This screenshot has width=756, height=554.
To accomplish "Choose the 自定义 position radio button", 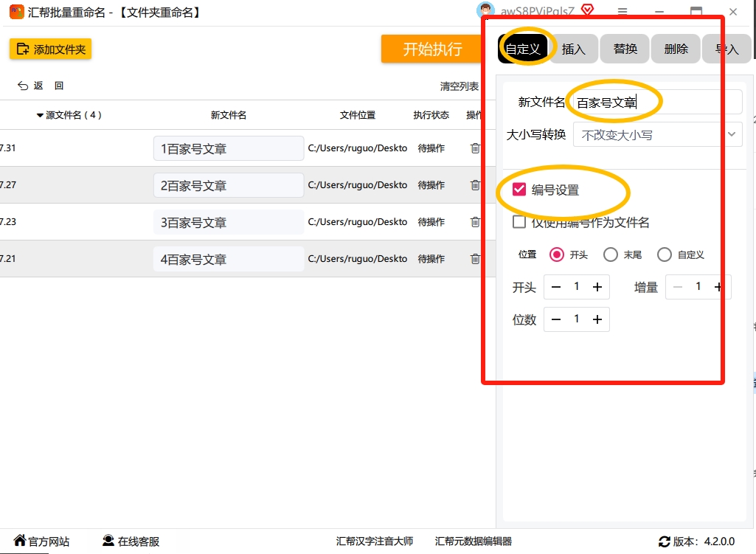I will [x=665, y=255].
